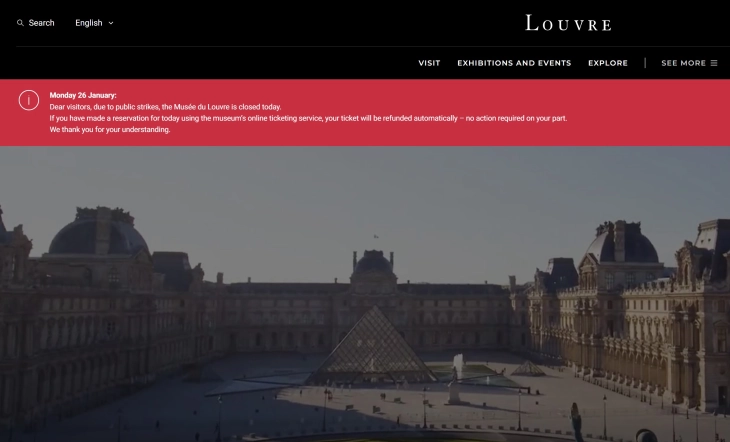Open Exhibitions and Events menu
This screenshot has height=442, width=730.
pyautogui.click(x=514, y=63)
